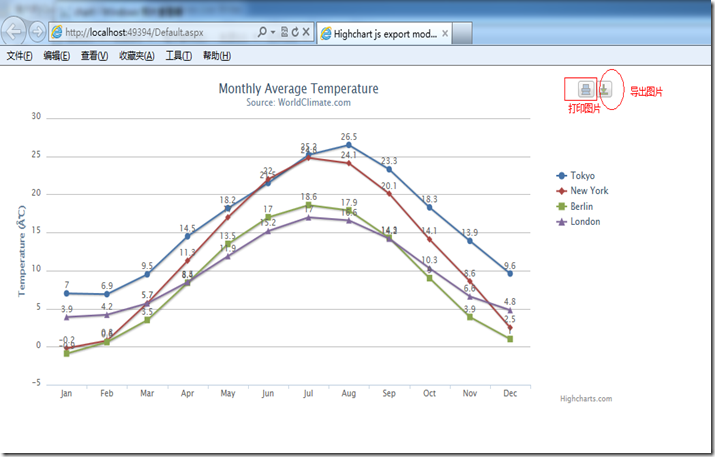Click the Tokyo August 26.5 data point
Image resolution: width=715 pixels, height=457 pixels.
[x=348, y=145]
